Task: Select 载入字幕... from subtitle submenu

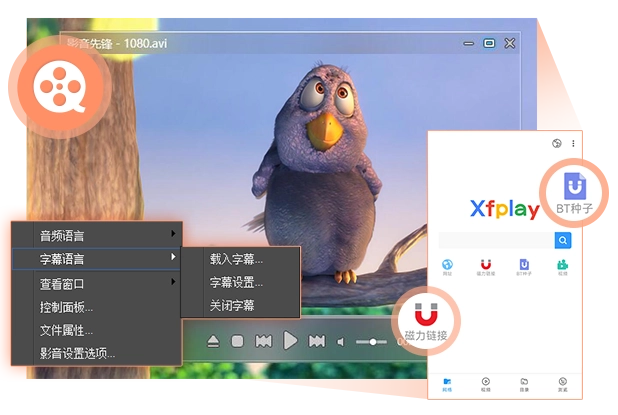Action: (x=236, y=259)
